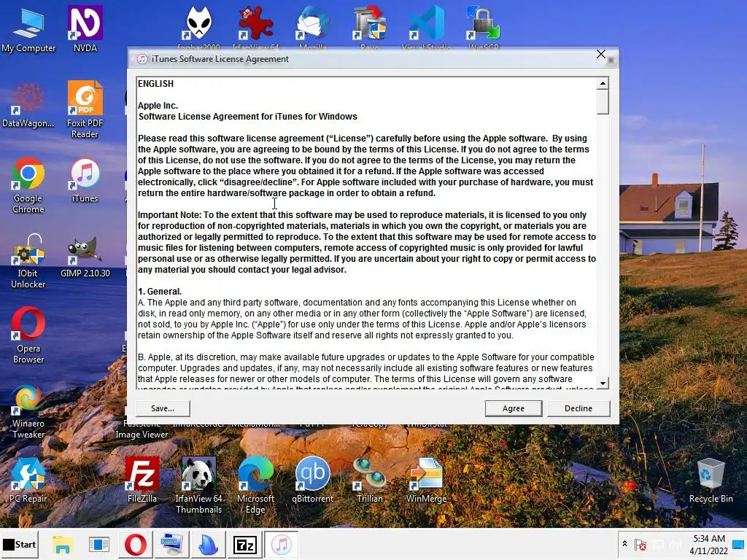Select the IrfanView 64 Thumbnails icon

tap(198, 485)
